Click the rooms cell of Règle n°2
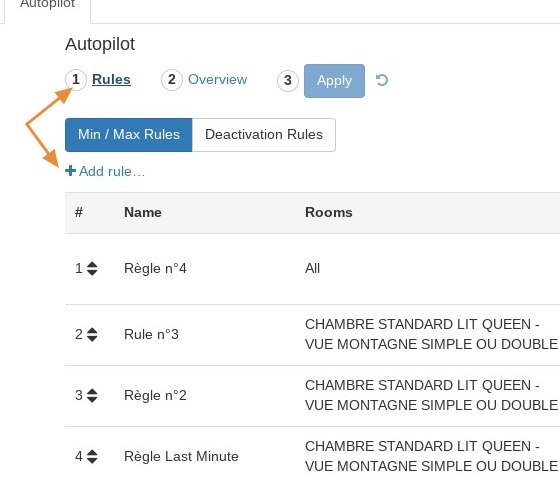The width and height of the screenshot is (560, 480). pos(431,395)
